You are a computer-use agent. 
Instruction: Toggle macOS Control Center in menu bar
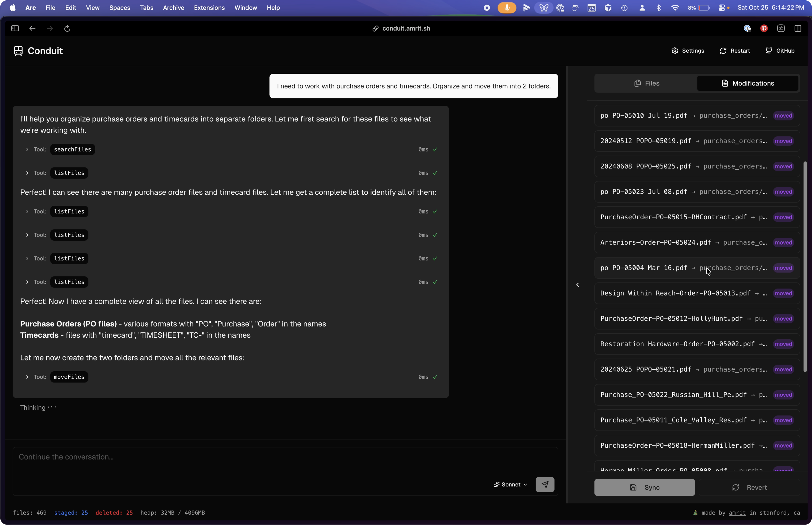pos(722,8)
